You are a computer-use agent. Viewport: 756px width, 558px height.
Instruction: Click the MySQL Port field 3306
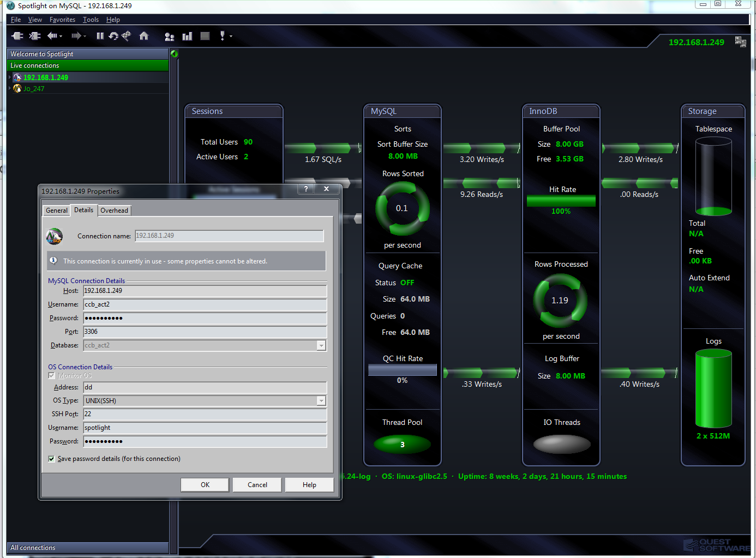(205, 332)
